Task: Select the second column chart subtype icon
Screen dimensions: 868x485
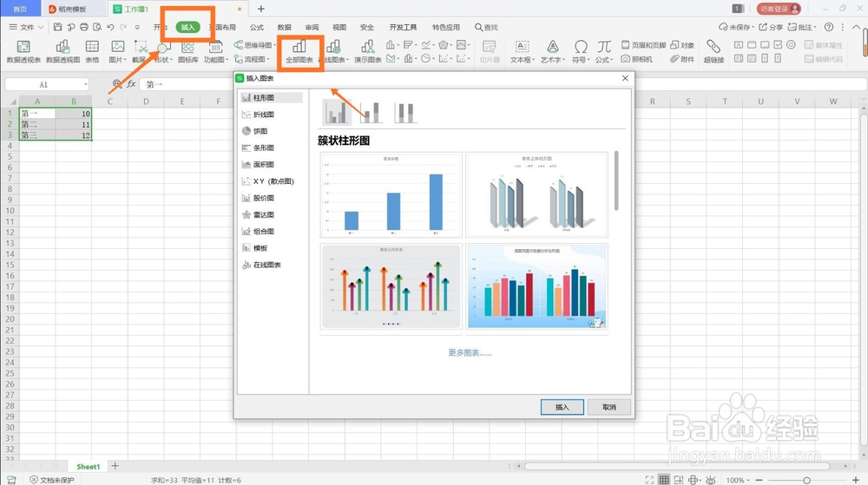Action: (371, 112)
